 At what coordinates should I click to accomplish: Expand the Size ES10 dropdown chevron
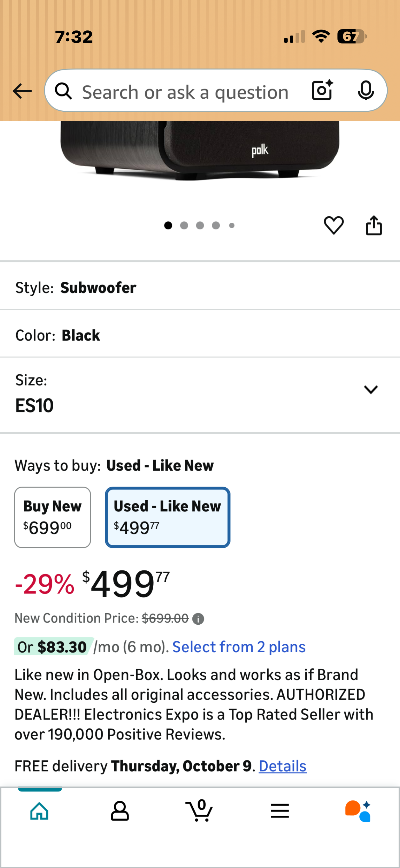(371, 390)
